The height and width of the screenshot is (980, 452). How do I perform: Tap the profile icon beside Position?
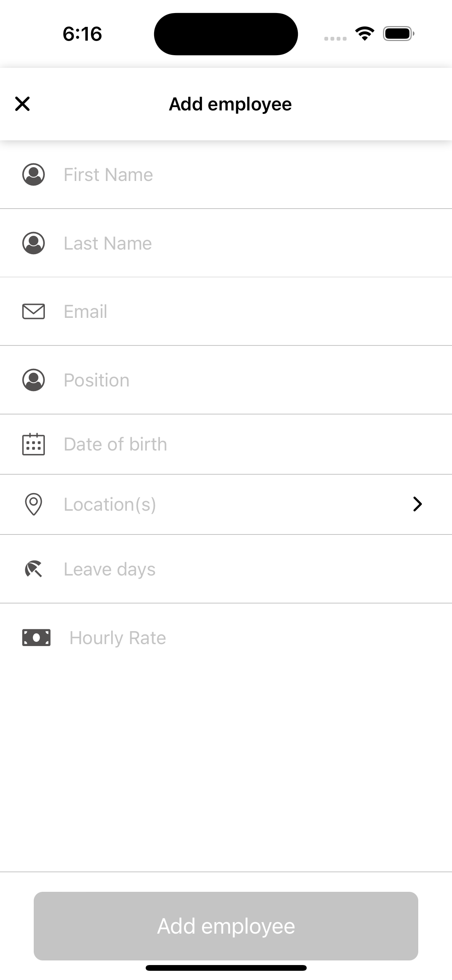[34, 380]
